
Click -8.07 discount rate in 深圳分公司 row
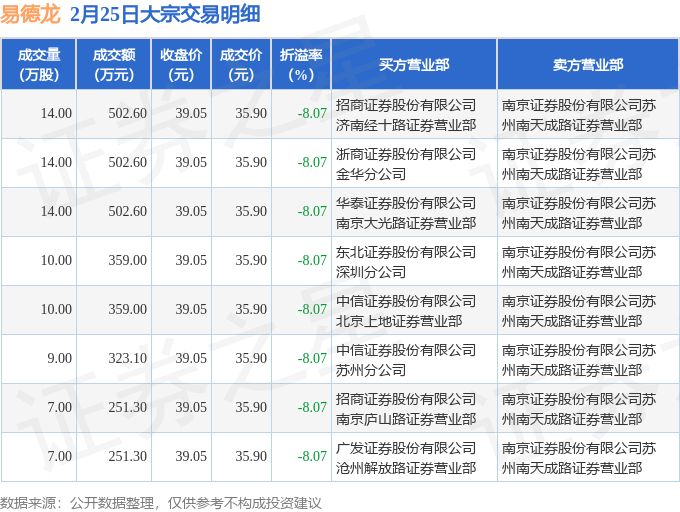click(312, 261)
